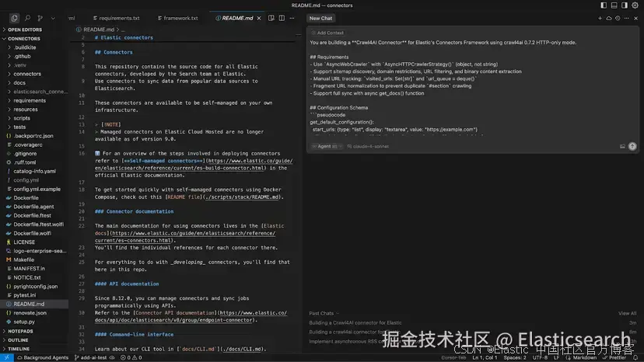Open the Agent mode dropdown
Screen dimensions: 644x362
tap(327, 146)
